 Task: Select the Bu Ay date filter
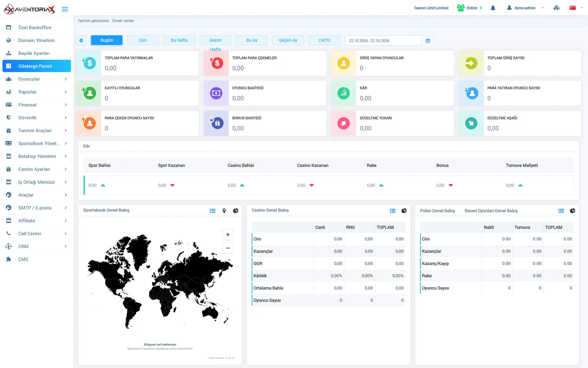click(x=252, y=40)
